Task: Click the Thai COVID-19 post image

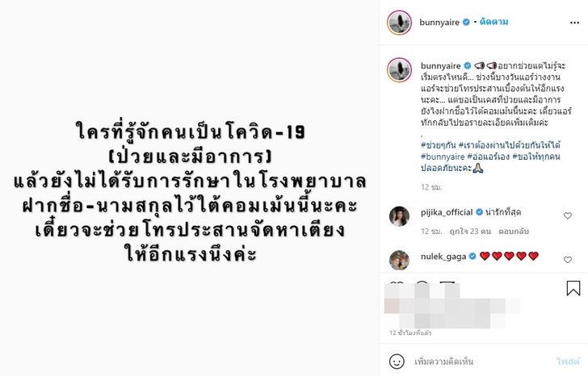Action: [x=189, y=188]
